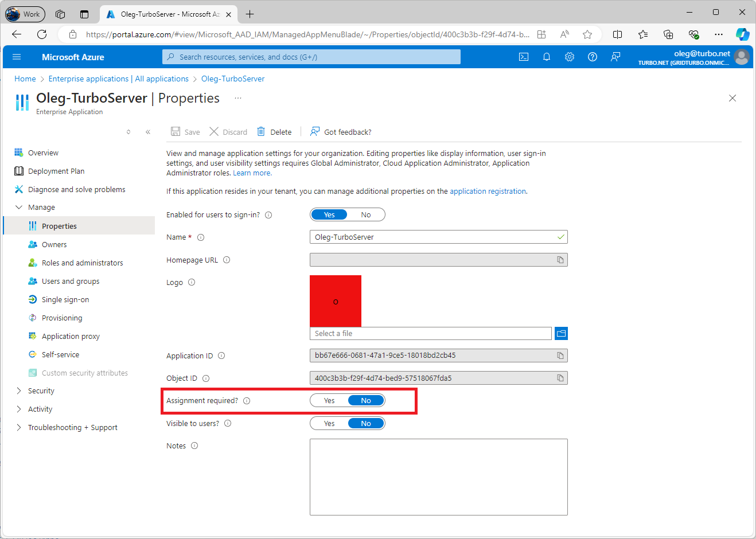Open the application registration link
Viewport: 756px width, 539px height.
pyautogui.click(x=488, y=191)
